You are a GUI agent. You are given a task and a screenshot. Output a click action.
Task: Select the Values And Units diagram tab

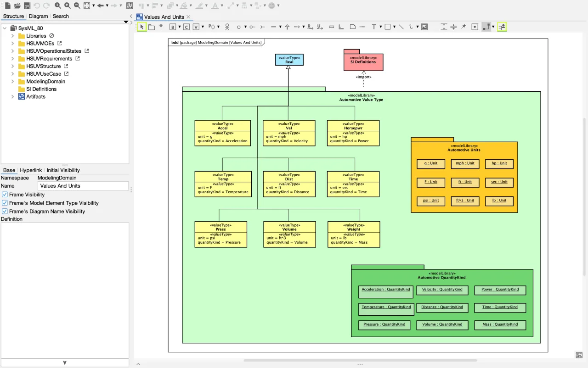click(x=164, y=17)
